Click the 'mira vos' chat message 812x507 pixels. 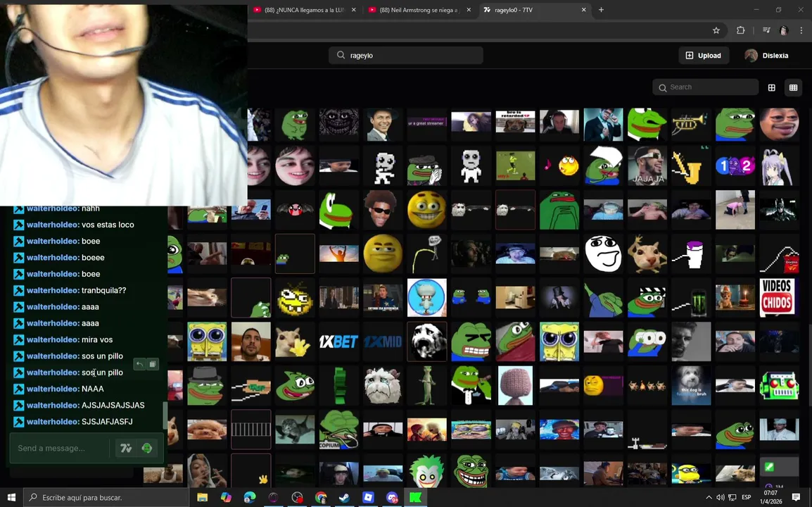[x=97, y=339]
